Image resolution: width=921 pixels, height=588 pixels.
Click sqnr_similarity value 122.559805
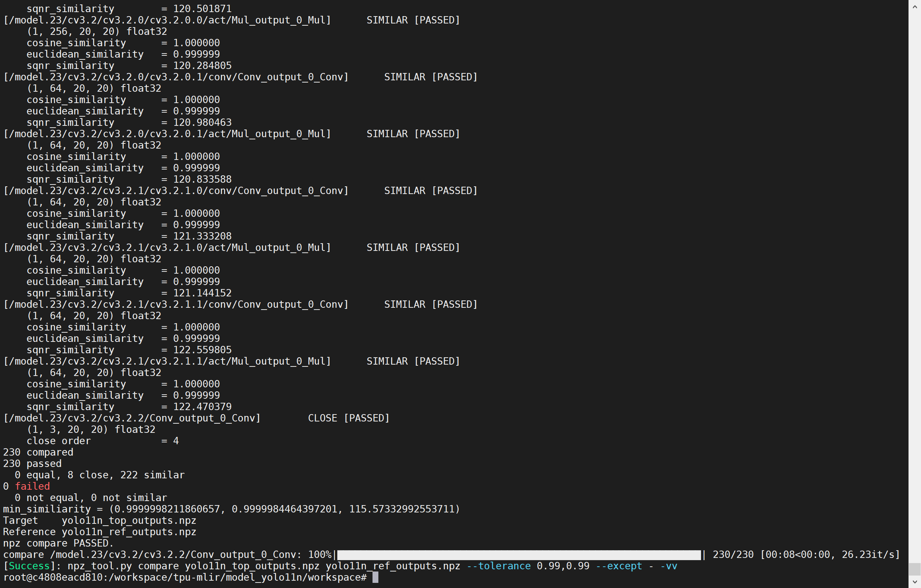(x=202, y=350)
